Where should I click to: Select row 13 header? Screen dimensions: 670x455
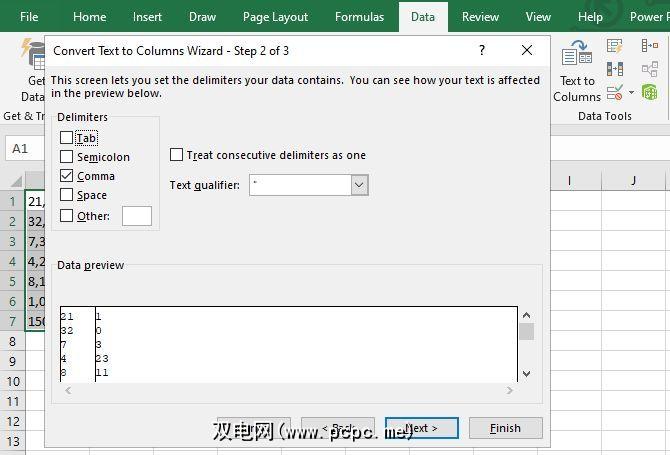pos(12,442)
